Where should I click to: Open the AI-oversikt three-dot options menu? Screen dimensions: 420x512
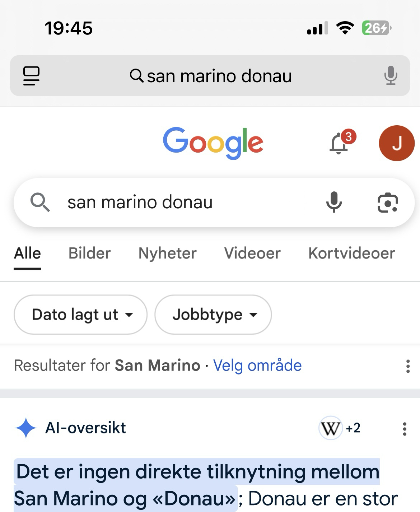point(405,429)
